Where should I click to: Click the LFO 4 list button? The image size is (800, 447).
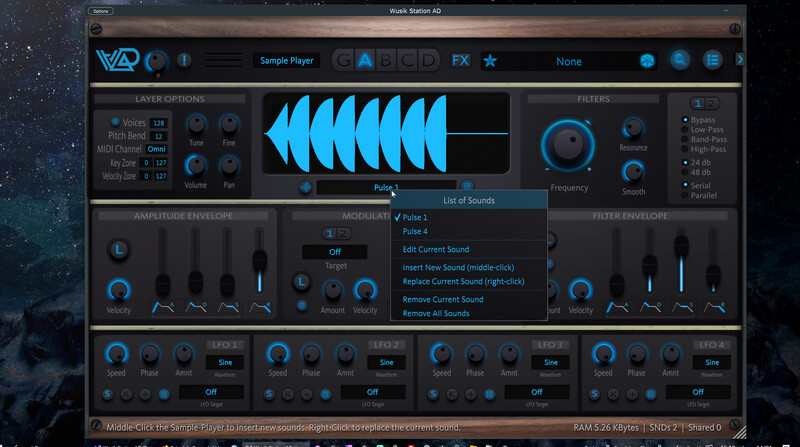(651, 394)
